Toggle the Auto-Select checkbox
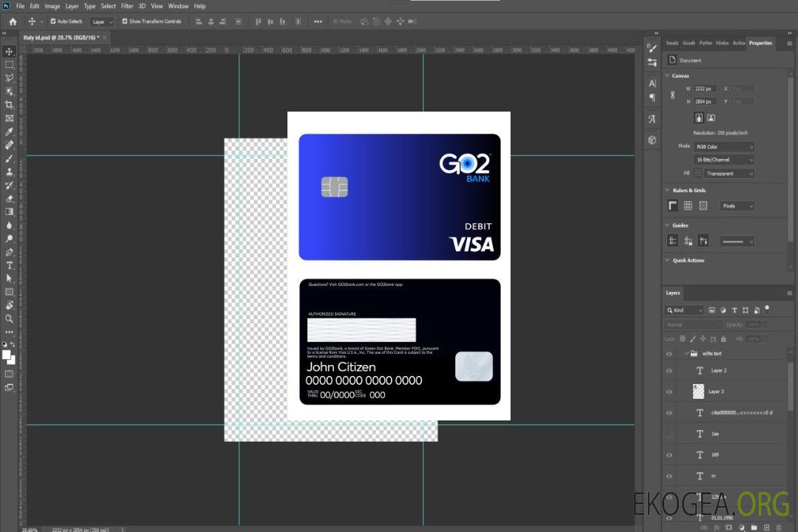The height and width of the screenshot is (532, 798). click(53, 21)
